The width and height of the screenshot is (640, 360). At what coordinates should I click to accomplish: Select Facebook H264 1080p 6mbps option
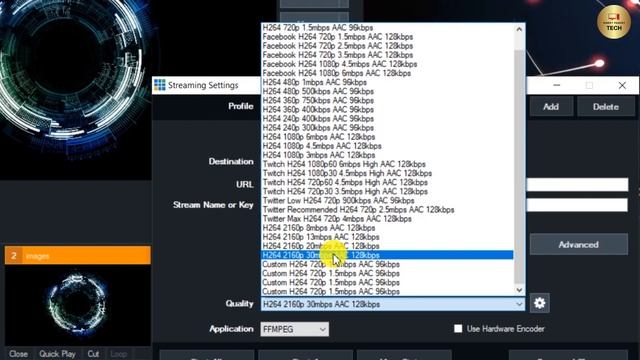click(x=387, y=73)
